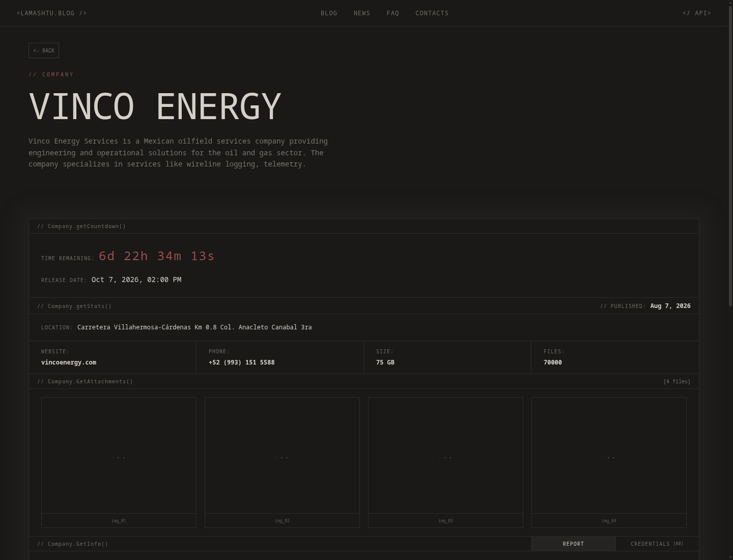Click the // COMPANY category label
The image size is (733, 560).
[51, 74]
